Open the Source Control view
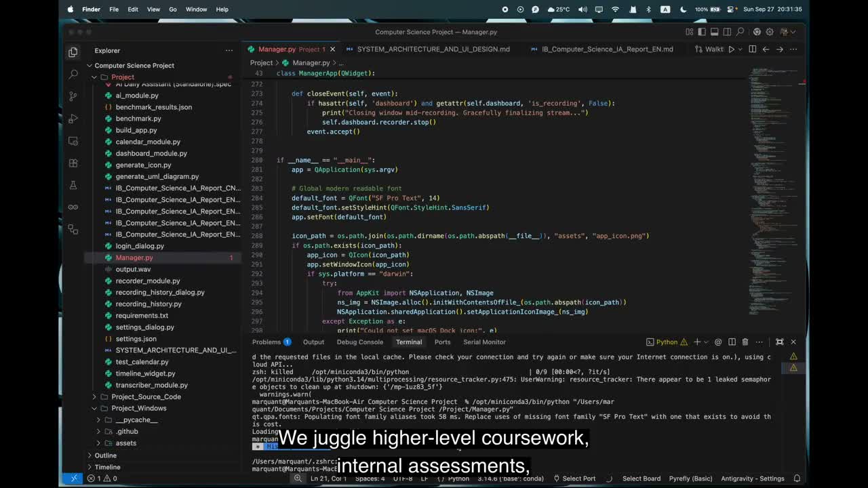Screen dimensions: 868x488 [x=73, y=96]
